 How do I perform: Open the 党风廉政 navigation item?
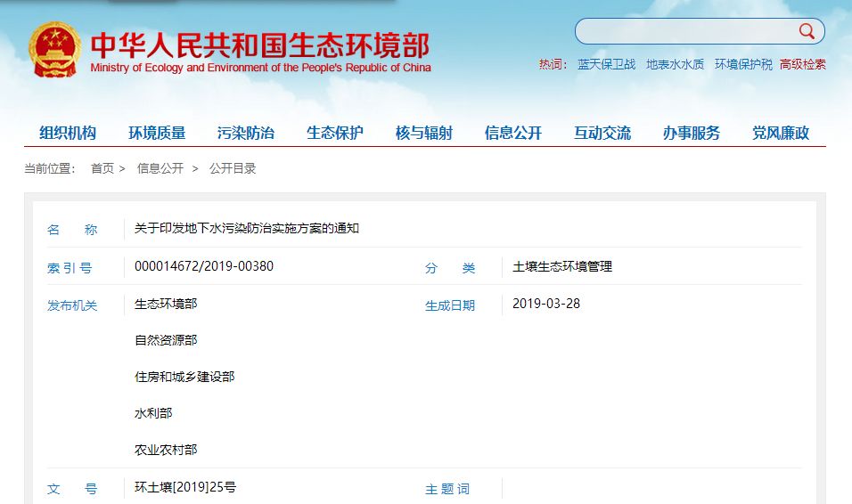tap(781, 133)
